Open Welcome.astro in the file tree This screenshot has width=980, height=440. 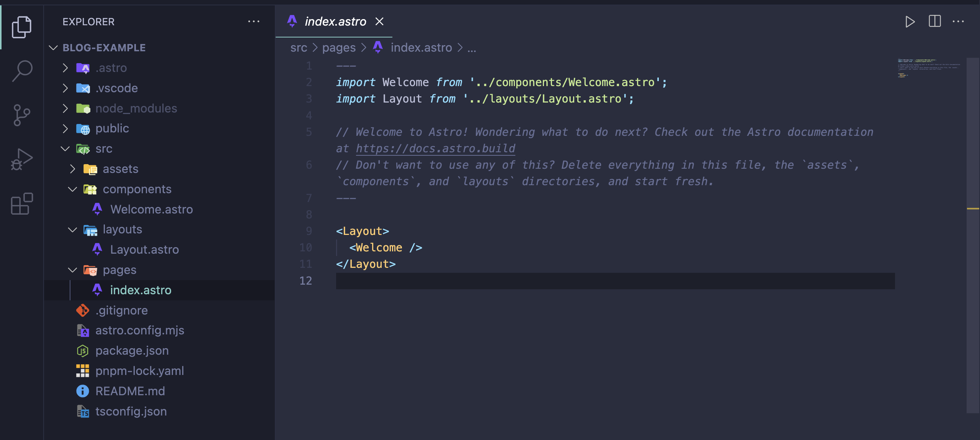(x=151, y=209)
